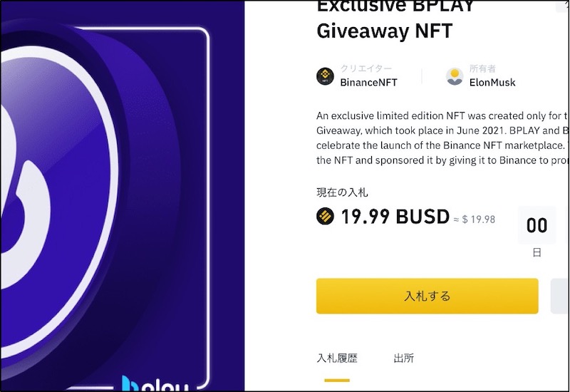This screenshot has width=570, height=392.
Task: Switch to the 出所 tab
Action: coord(403,359)
